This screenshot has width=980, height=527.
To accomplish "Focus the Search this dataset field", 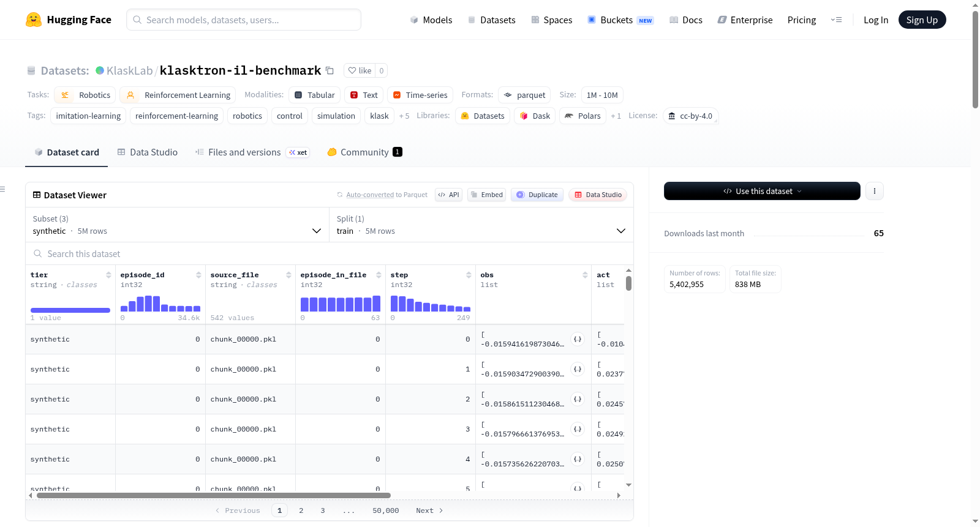I will coord(330,253).
